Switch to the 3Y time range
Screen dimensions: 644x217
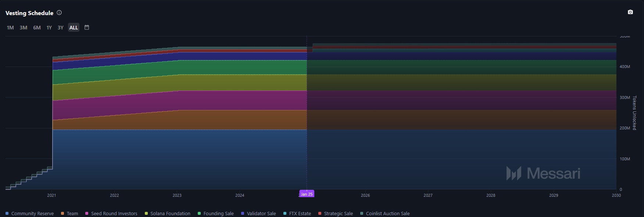pos(61,28)
